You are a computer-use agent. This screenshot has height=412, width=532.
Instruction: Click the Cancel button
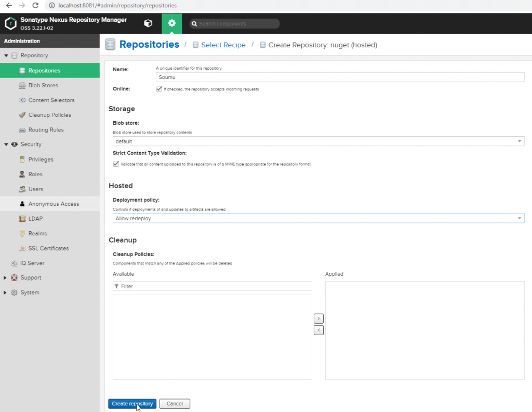coord(175,404)
